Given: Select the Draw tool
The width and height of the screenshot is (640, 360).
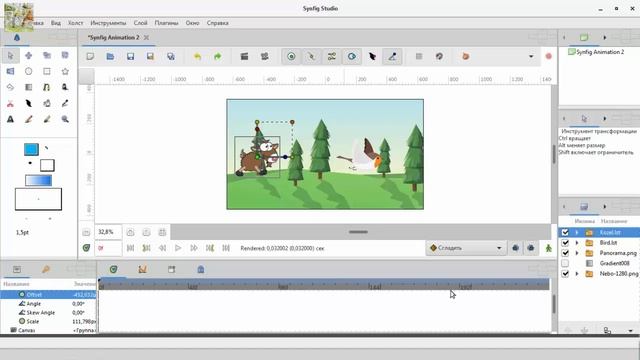Looking at the screenshot, I should 65,87.
